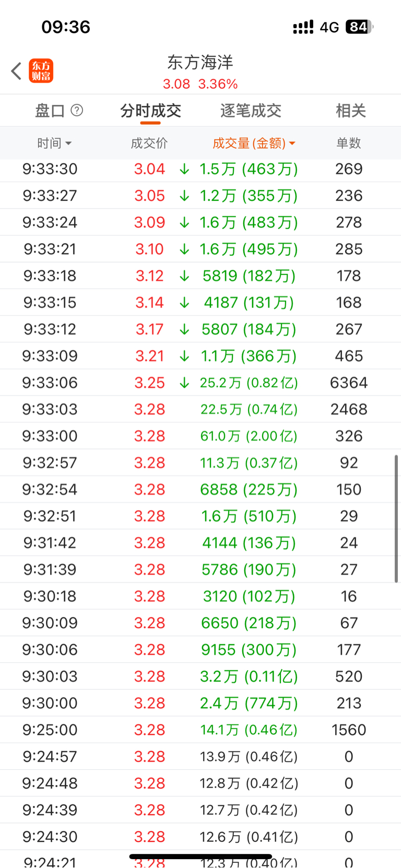Screen dimensions: 401x868
Task: Open the 成交量(金额) sort dropdown
Action: coord(254,143)
